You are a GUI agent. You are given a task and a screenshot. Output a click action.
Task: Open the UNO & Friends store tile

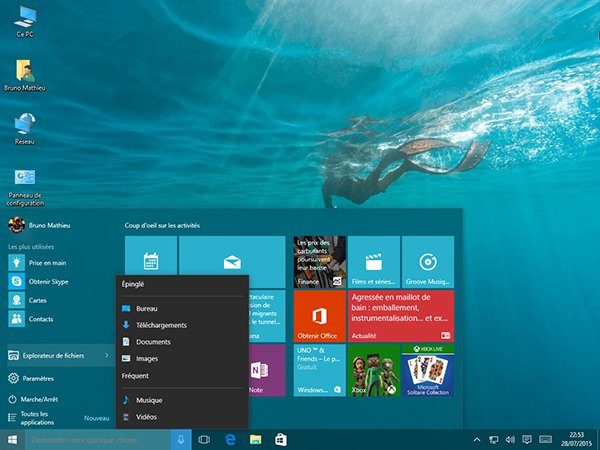(320, 370)
